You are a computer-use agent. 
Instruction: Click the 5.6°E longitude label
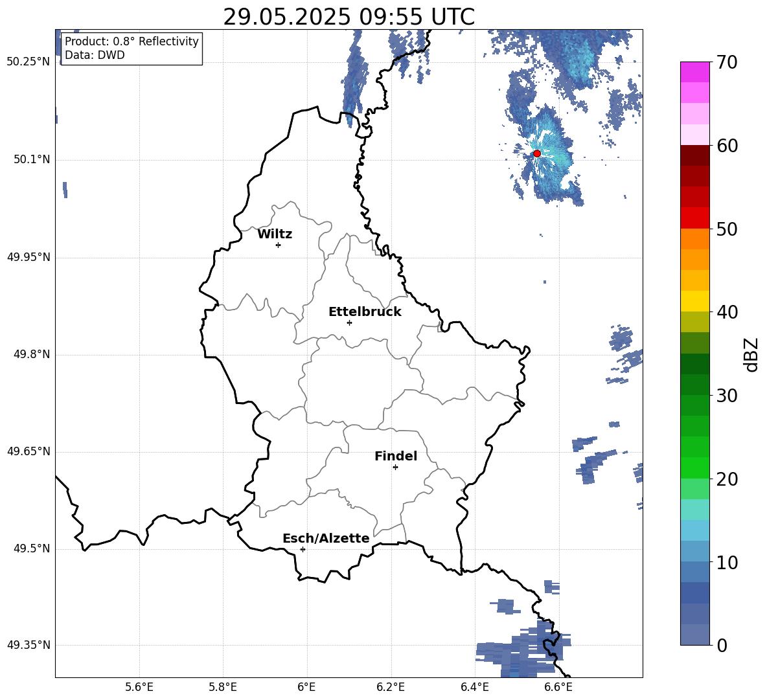click(139, 687)
